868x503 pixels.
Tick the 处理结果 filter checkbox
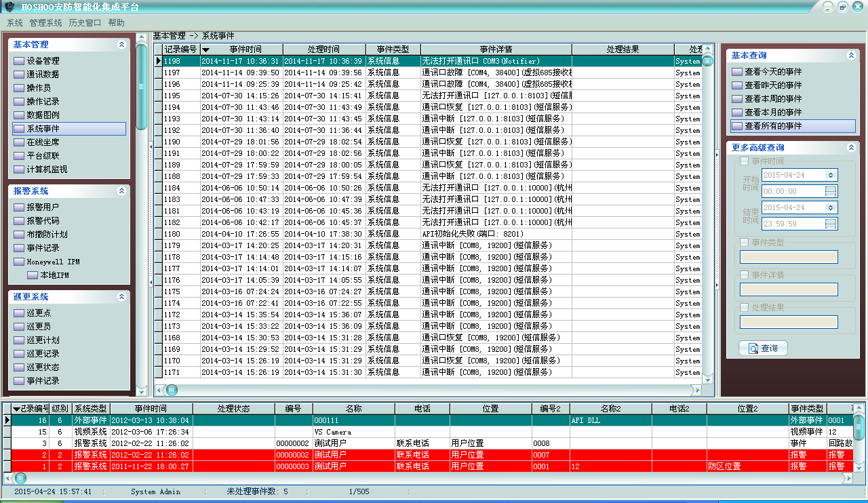(x=745, y=307)
